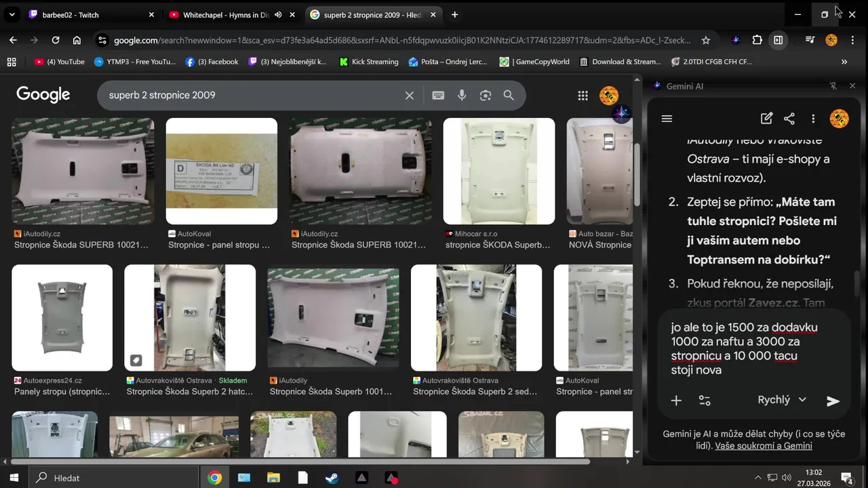The height and width of the screenshot is (488, 868).
Task: Open the Windows Start menu
Action: click(14, 478)
